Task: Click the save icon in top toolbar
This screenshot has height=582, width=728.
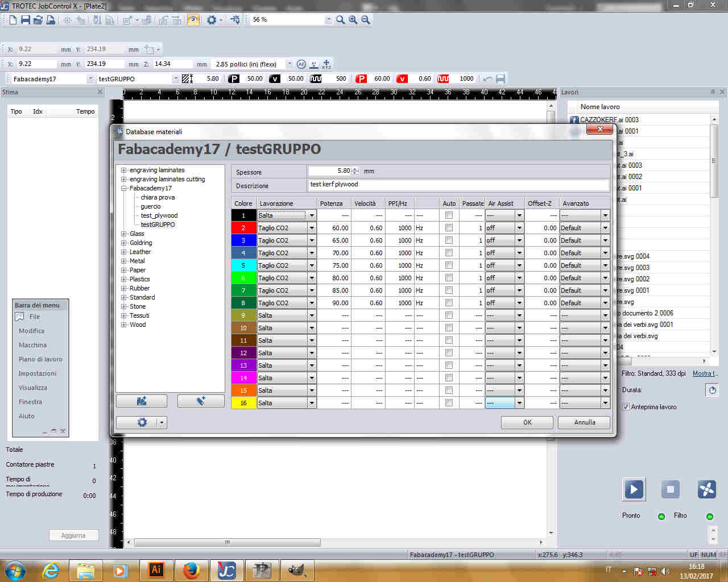Action: pos(25,20)
